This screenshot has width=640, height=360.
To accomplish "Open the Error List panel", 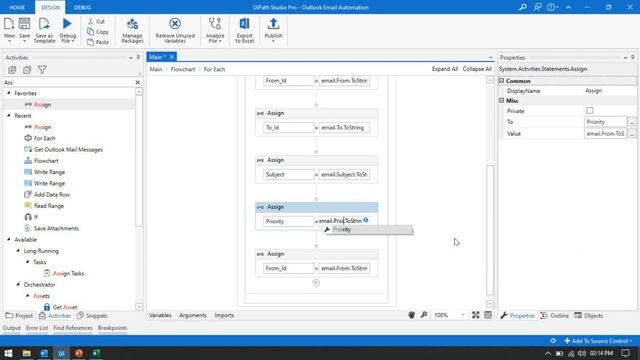I will pyautogui.click(x=37, y=328).
